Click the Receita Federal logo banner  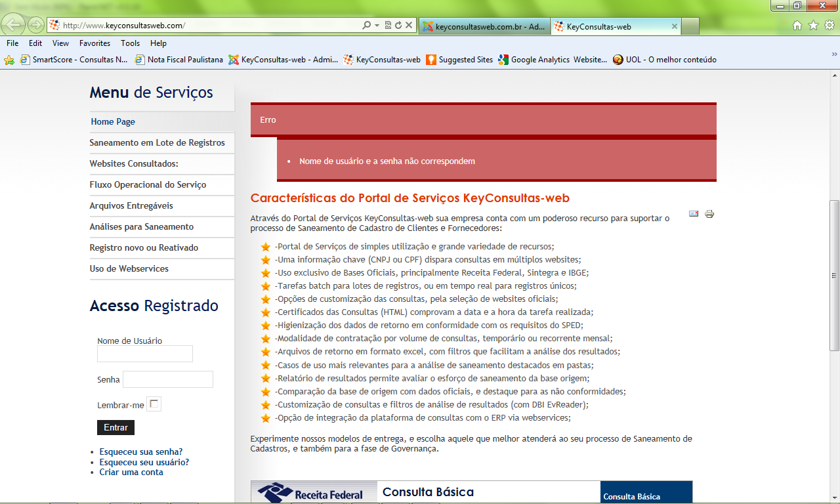click(314, 492)
